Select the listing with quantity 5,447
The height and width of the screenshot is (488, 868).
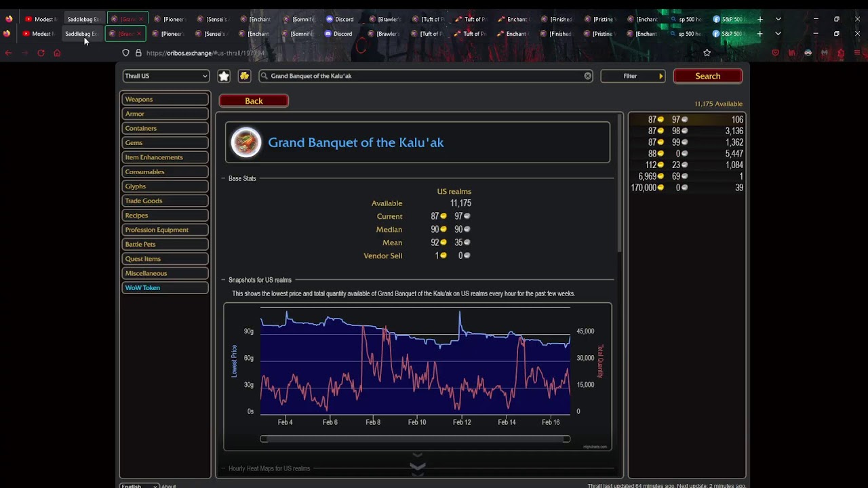pyautogui.click(x=687, y=154)
